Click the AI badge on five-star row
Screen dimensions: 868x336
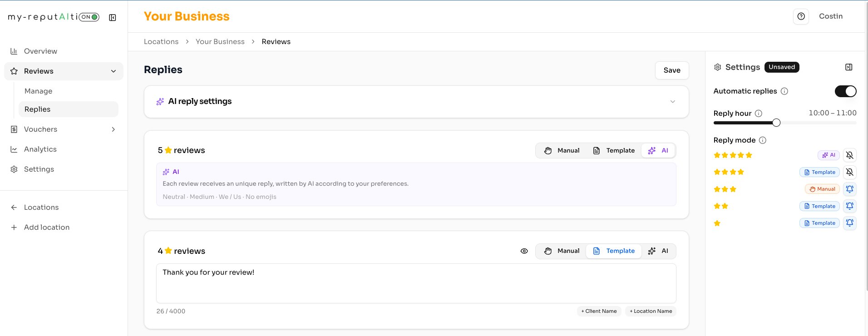point(829,155)
